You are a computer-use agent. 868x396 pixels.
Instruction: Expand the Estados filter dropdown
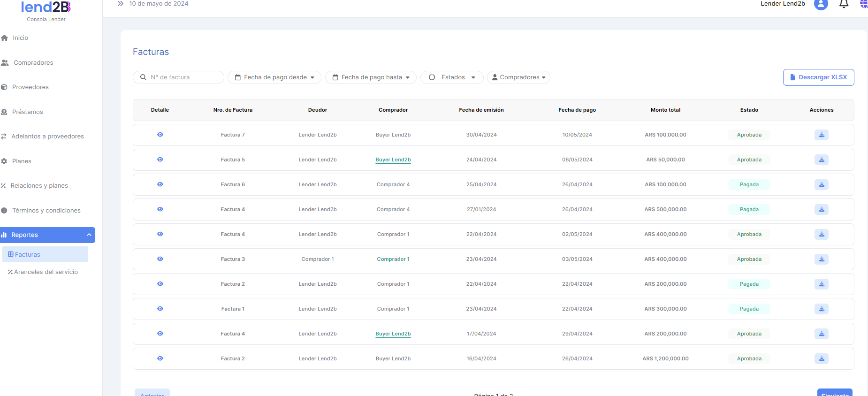pos(452,77)
